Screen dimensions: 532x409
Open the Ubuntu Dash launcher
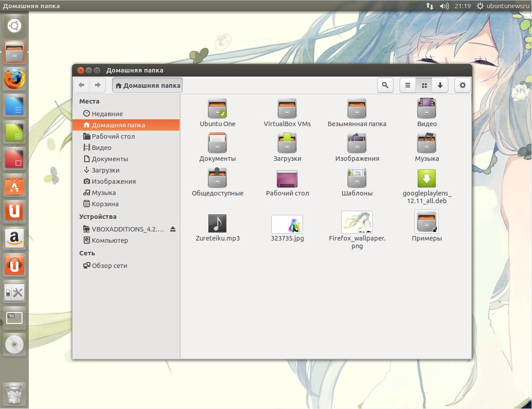14,26
